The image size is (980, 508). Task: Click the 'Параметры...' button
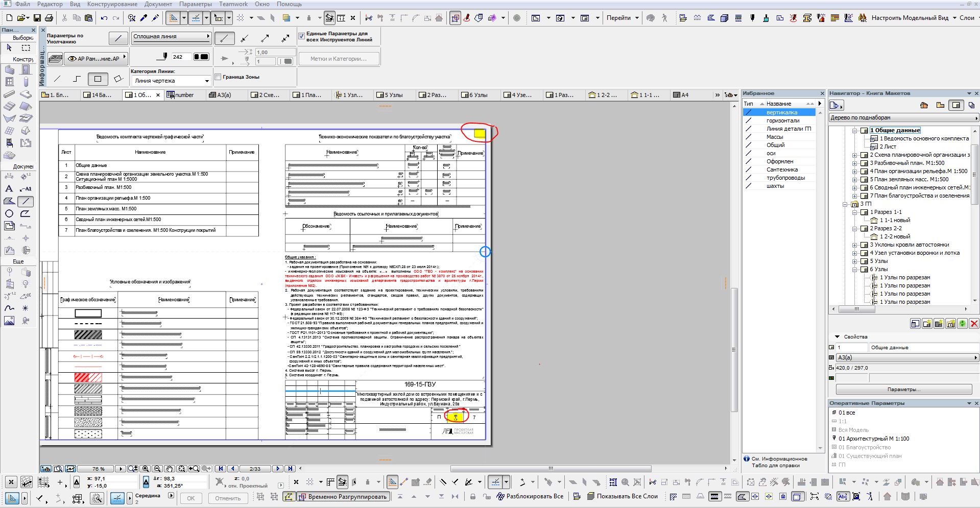point(903,390)
